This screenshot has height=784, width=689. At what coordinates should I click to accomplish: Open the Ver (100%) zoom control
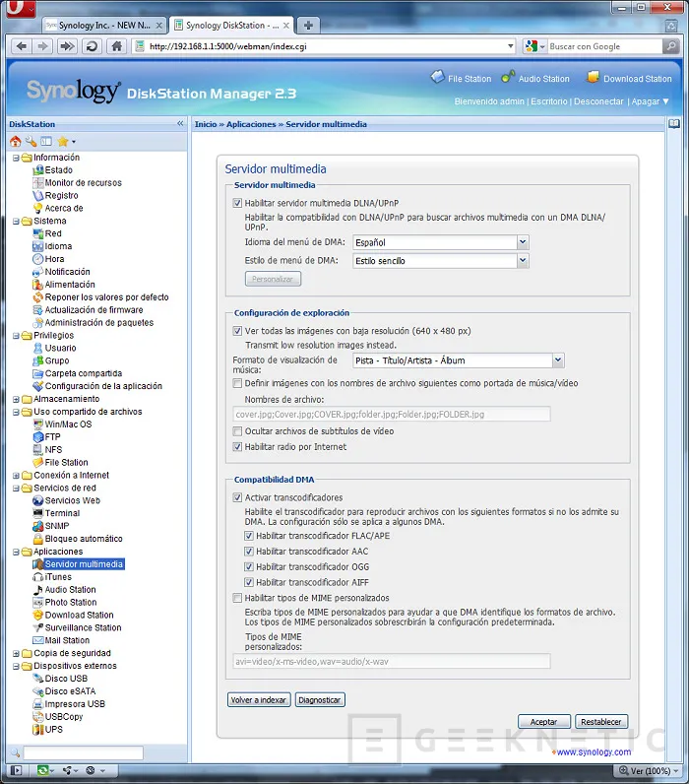point(649,770)
